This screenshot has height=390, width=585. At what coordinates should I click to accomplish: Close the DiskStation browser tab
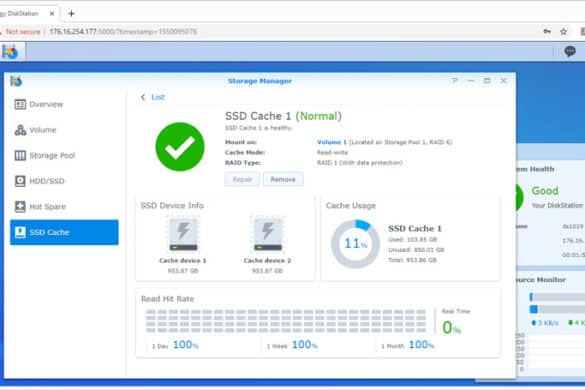point(52,13)
